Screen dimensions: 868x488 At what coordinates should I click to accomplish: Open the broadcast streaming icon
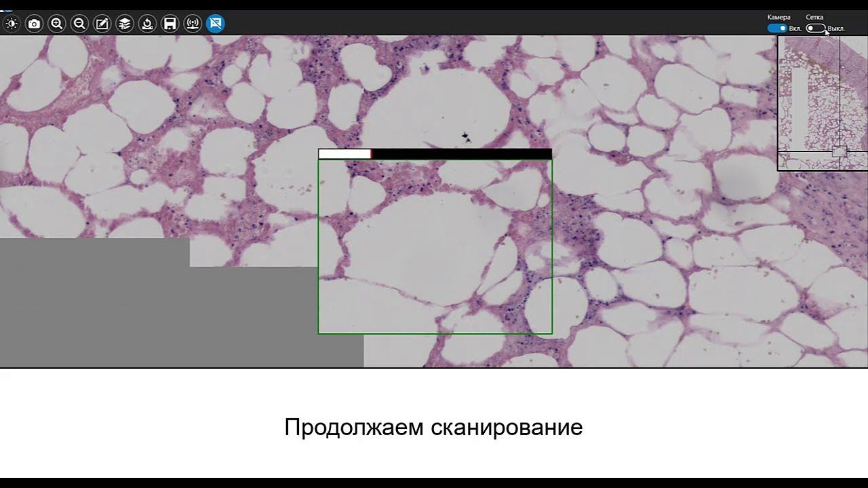[193, 24]
